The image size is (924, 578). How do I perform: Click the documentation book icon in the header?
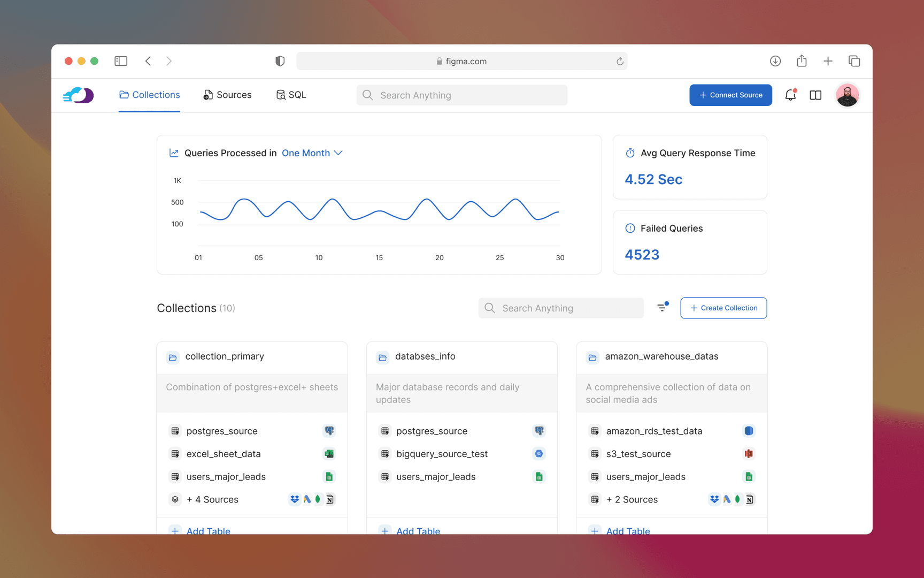[815, 95]
